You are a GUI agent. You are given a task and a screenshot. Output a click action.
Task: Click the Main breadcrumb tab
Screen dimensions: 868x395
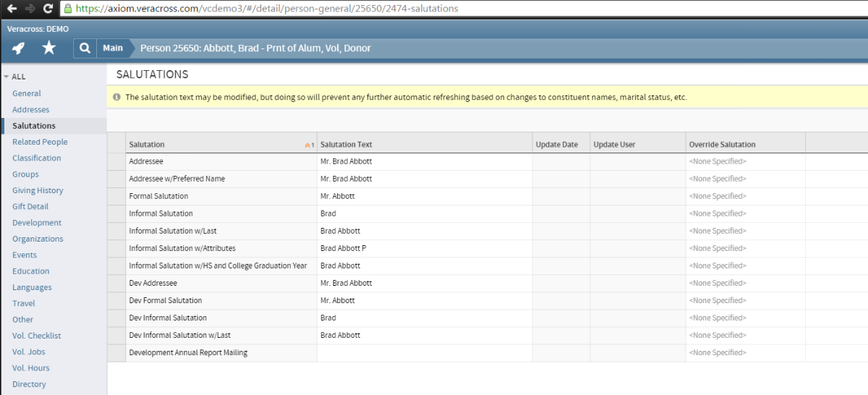[x=112, y=48]
